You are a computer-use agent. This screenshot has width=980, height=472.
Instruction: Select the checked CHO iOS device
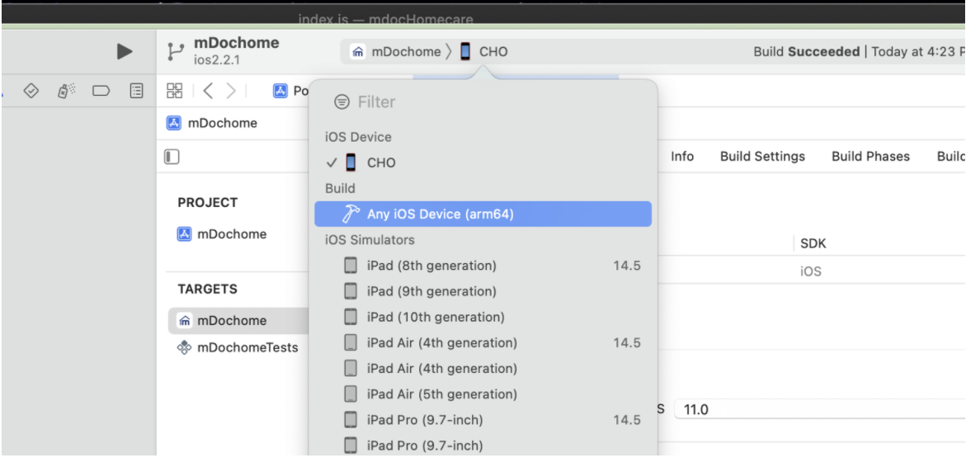pos(483,163)
